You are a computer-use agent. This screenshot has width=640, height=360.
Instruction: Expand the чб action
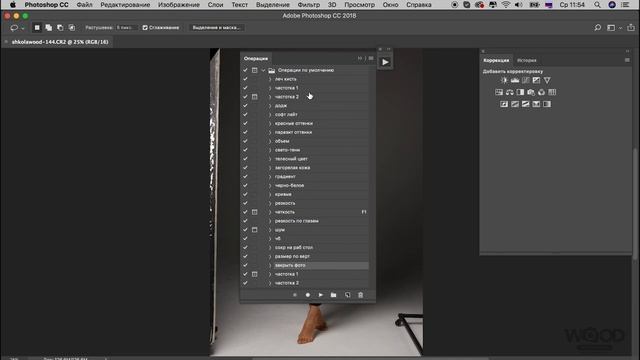coord(270,239)
